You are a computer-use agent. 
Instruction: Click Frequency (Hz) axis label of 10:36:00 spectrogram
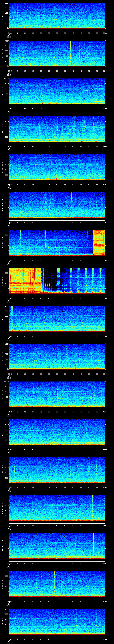tap(3, 280)
